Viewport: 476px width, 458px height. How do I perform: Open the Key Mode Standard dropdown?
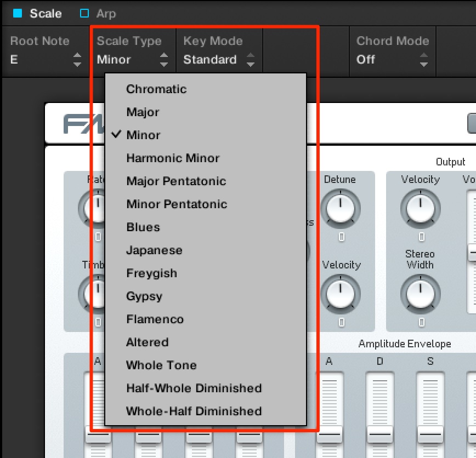219,60
